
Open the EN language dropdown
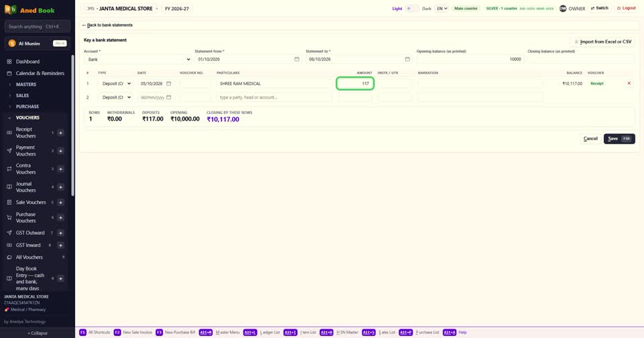pyautogui.click(x=441, y=8)
